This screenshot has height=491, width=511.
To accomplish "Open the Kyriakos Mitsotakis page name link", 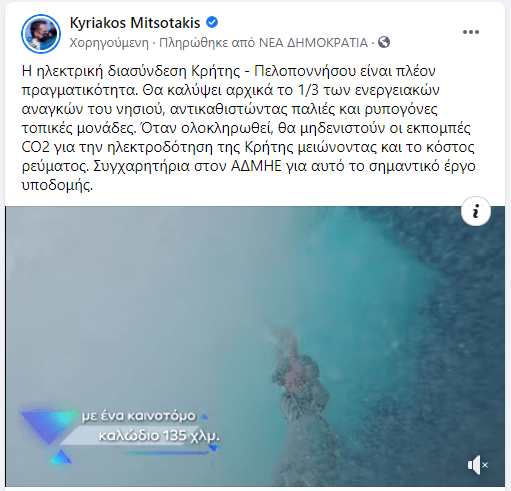I will pyautogui.click(x=135, y=23).
